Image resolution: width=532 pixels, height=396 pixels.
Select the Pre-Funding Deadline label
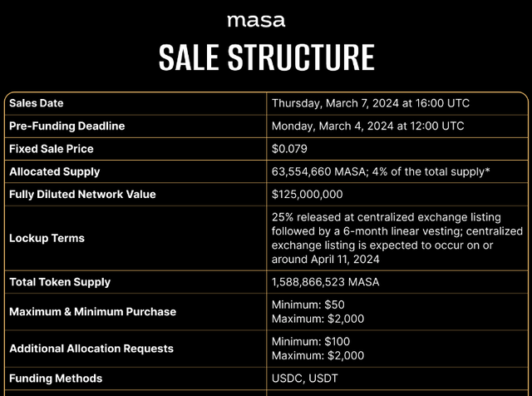tap(66, 126)
